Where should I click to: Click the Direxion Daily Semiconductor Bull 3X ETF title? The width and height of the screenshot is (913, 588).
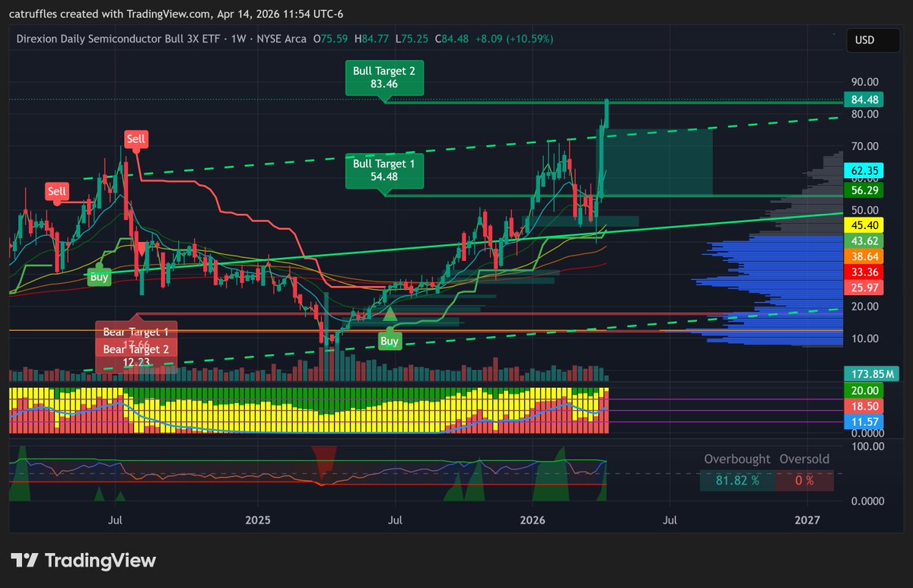[x=117, y=39]
